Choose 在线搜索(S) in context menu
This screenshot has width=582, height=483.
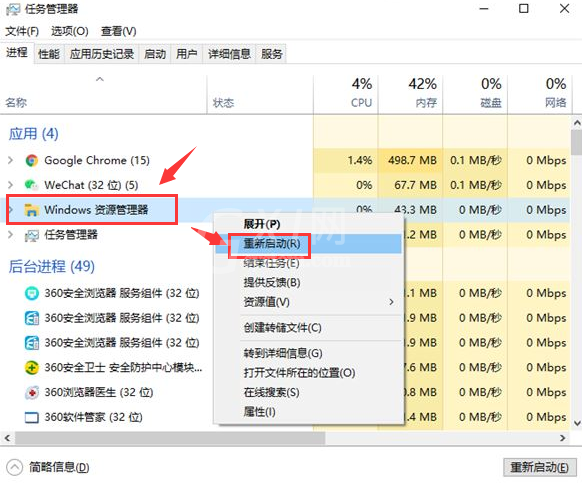pyautogui.click(x=308, y=392)
